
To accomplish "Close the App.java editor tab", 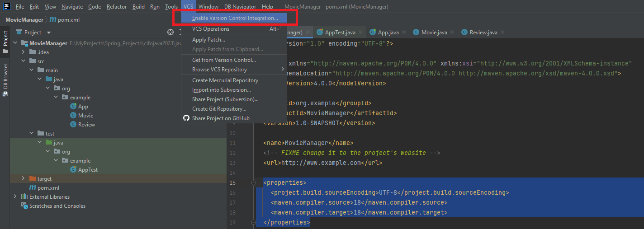I will pos(403,33).
